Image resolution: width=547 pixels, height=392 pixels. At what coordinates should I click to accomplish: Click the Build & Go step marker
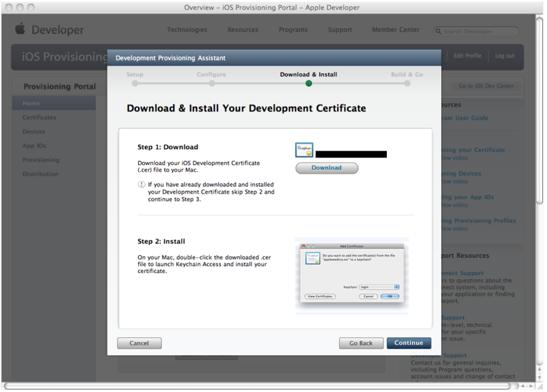pyautogui.click(x=407, y=83)
